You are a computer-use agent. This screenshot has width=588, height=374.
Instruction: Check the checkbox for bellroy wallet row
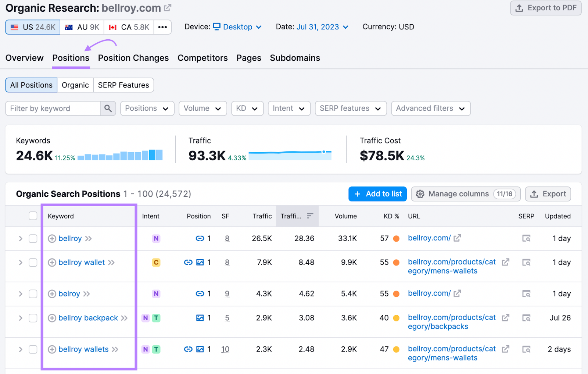[x=33, y=262]
